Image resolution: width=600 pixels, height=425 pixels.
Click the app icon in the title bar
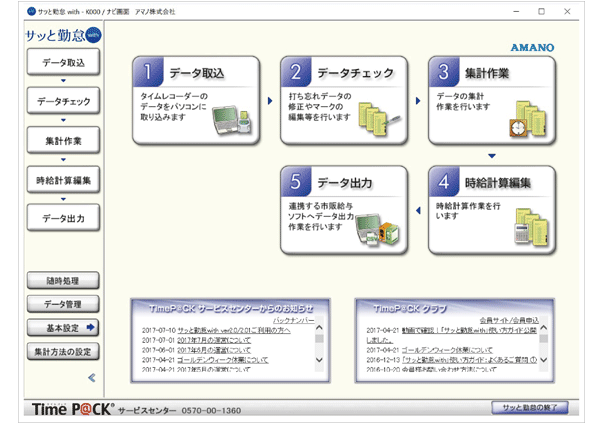coord(31,11)
